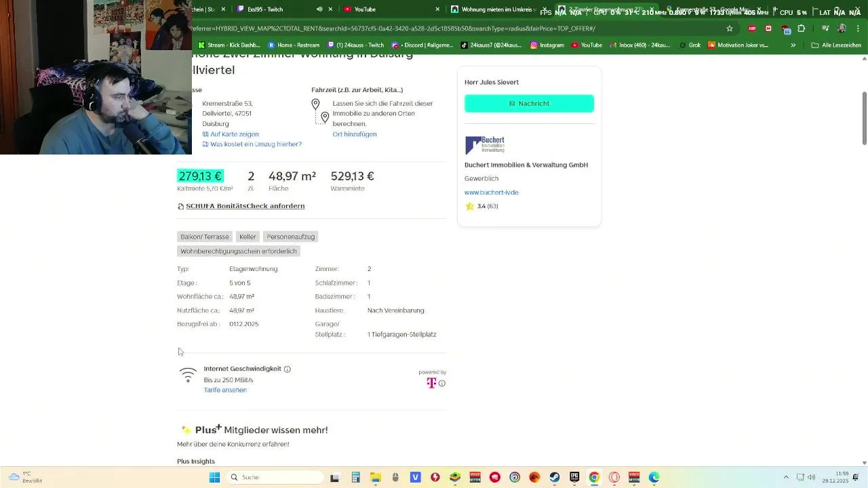
Task: Click the 48,97 m² Fläche value
Action: (292, 176)
